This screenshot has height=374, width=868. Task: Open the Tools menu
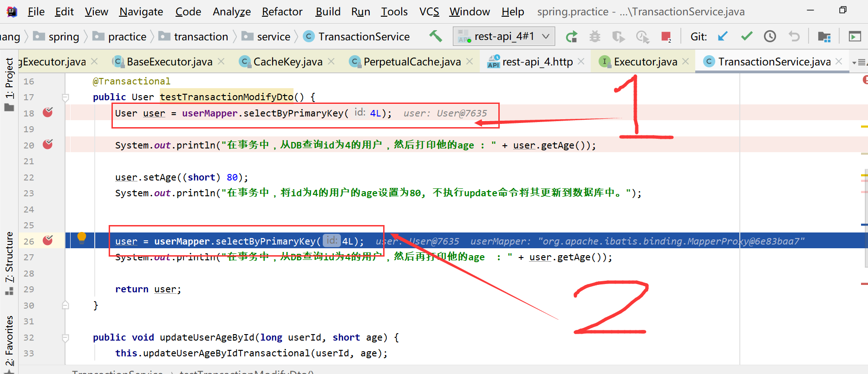point(394,12)
